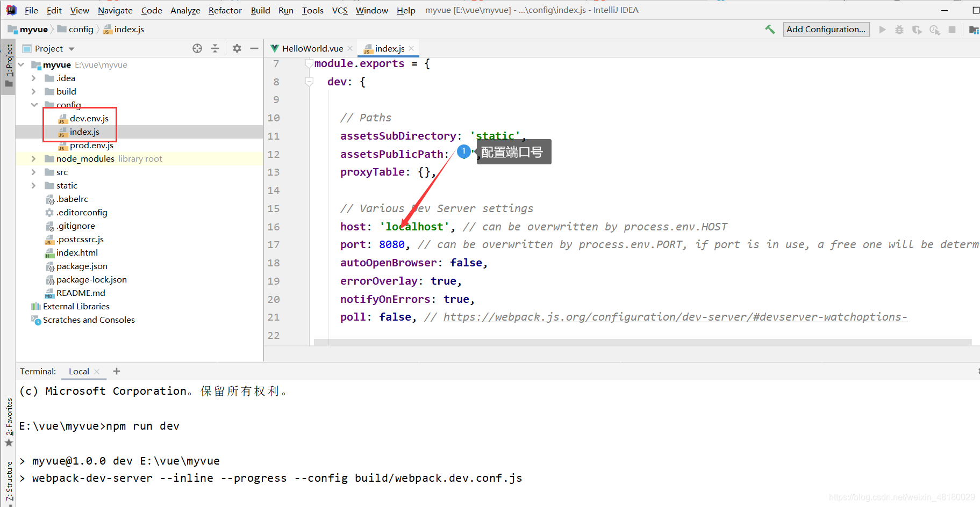Expand the build folder
Image resolution: width=980 pixels, height=507 pixels.
(x=34, y=91)
